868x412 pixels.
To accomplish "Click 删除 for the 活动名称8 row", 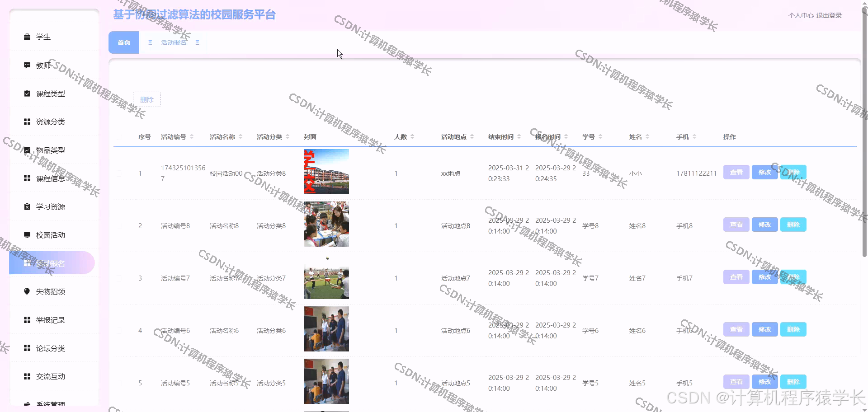I will pos(793,225).
